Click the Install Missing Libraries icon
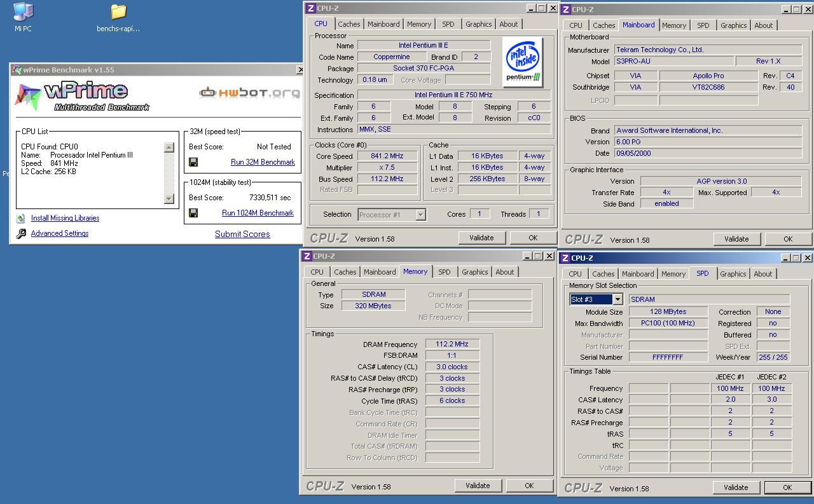This screenshot has width=814, height=504. click(x=21, y=218)
